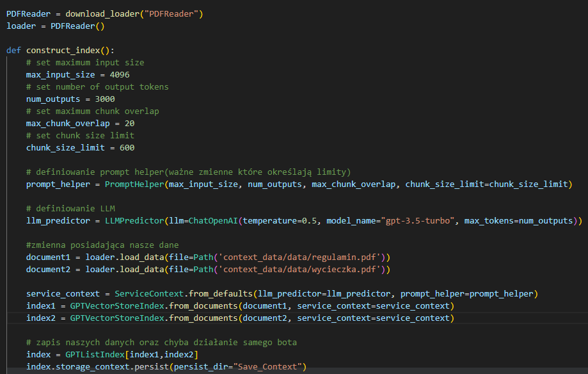Click the download_loader function name
Viewport: 588px width, 374px height.
coord(102,14)
